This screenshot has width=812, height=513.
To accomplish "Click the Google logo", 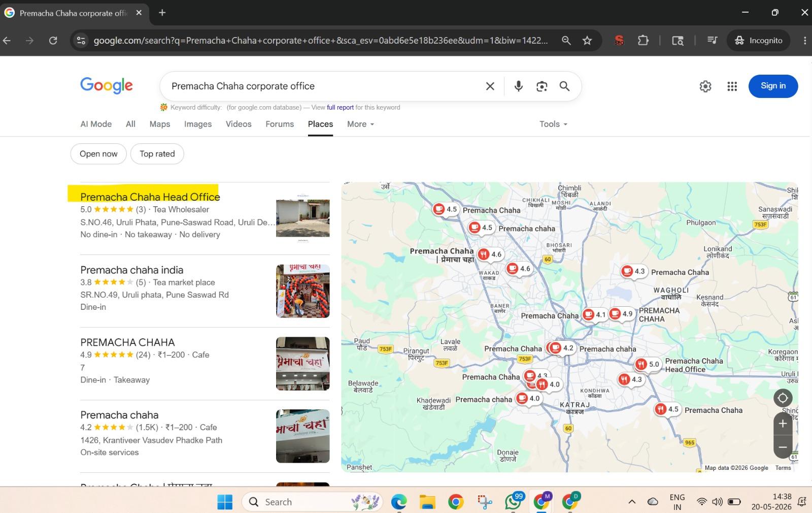I will [107, 86].
